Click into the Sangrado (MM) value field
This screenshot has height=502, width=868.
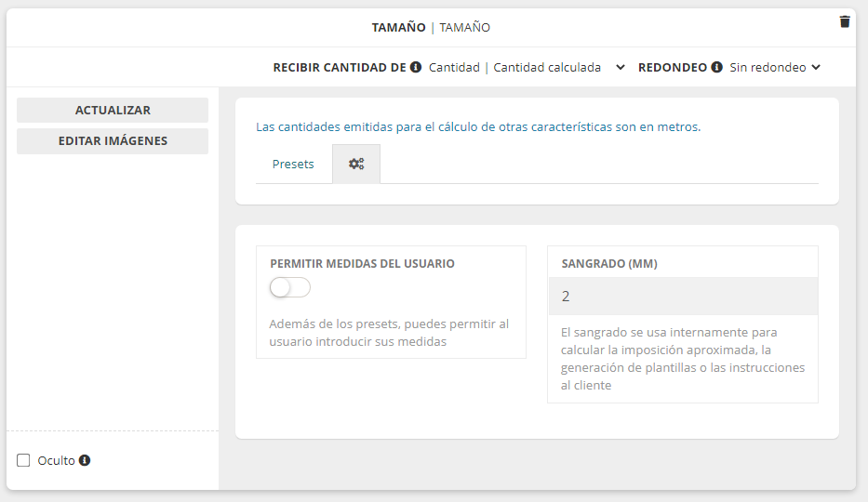[x=682, y=297]
